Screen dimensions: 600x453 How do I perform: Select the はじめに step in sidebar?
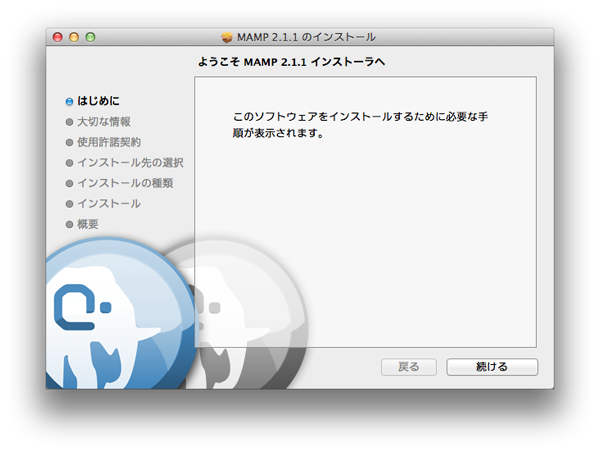pyautogui.click(x=98, y=101)
